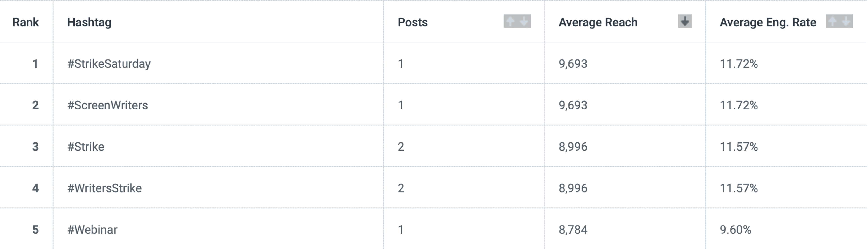
Task: Click the Hashtag column header
Action: point(89,22)
